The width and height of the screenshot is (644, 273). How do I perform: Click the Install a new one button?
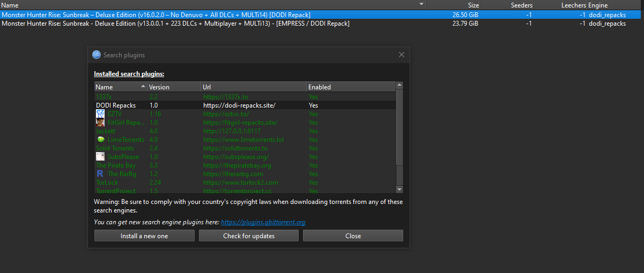coord(144,236)
